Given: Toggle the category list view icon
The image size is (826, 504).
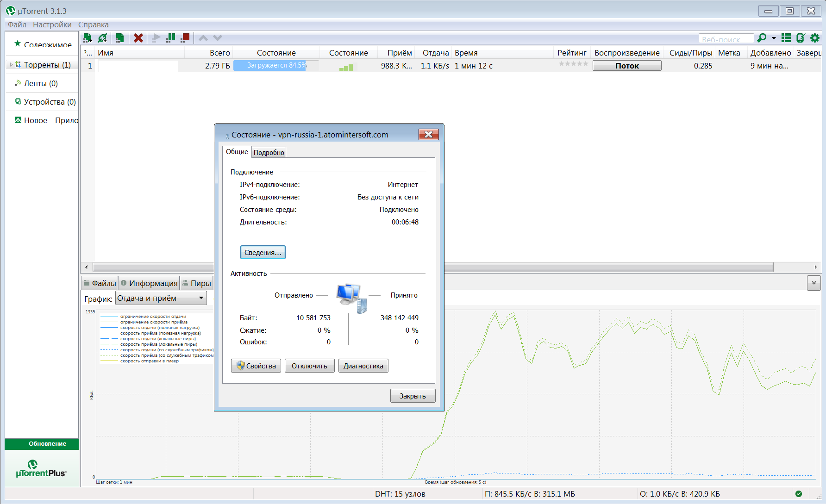Looking at the screenshot, I should click(786, 38).
